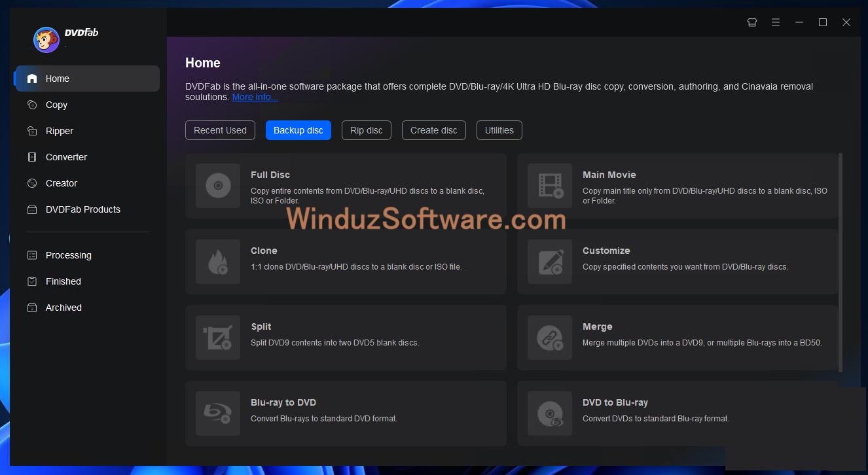This screenshot has width=868, height=475.
Task: Click 'Convert DVDs to standard Blu-ray format' text
Action: click(x=656, y=418)
